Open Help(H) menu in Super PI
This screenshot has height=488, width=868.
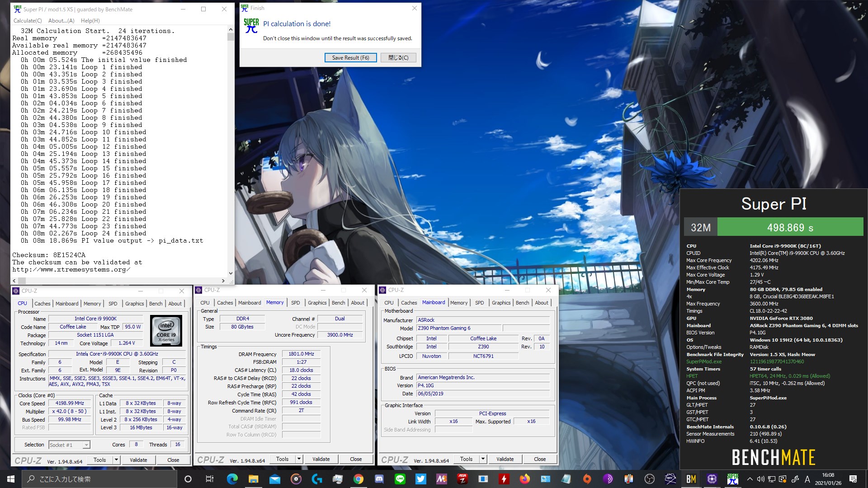click(90, 21)
